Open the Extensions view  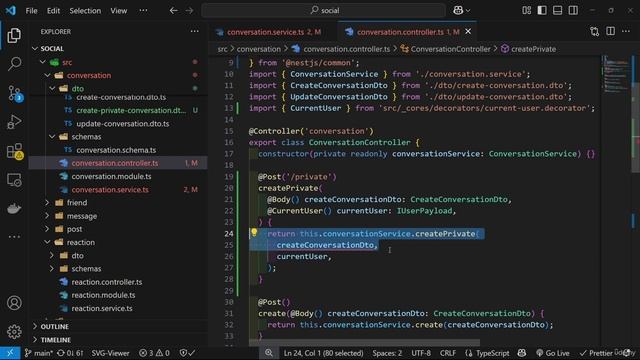point(15,151)
